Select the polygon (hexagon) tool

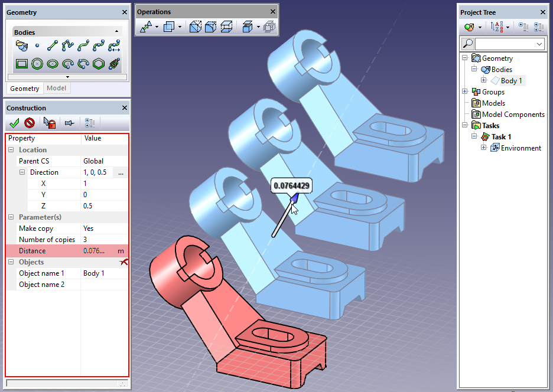pyautogui.click(x=99, y=63)
